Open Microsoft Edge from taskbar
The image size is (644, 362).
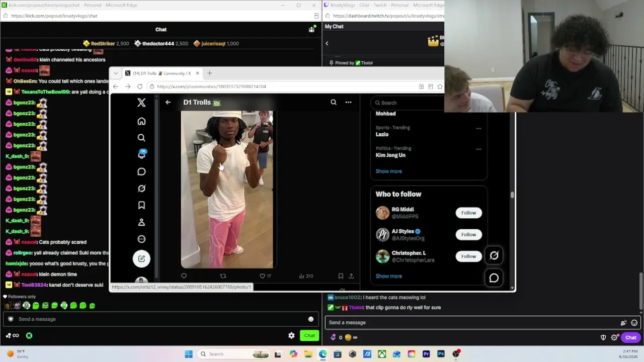[323, 354]
